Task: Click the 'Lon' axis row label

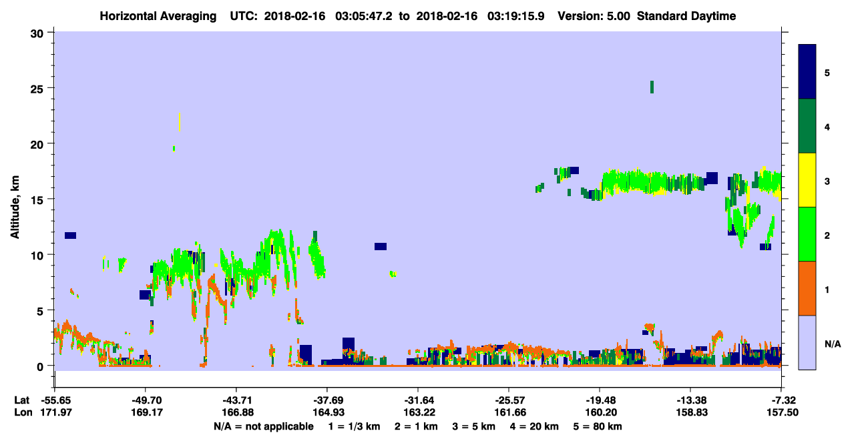Action: 22,412
